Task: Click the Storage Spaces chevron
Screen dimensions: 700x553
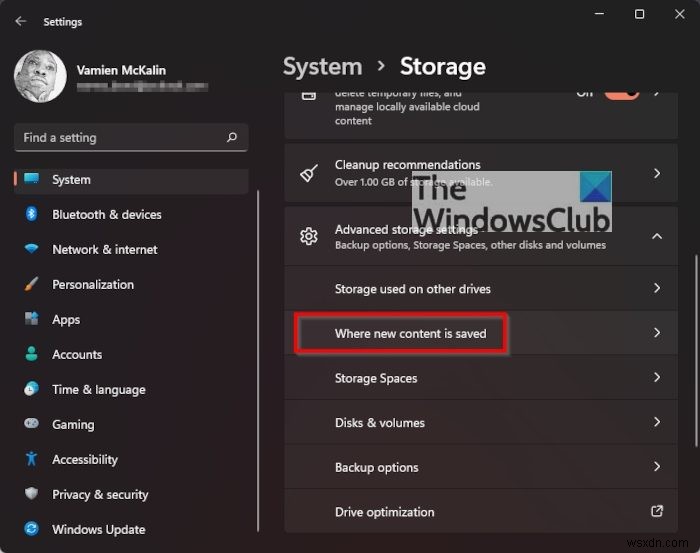Action: 657,377
